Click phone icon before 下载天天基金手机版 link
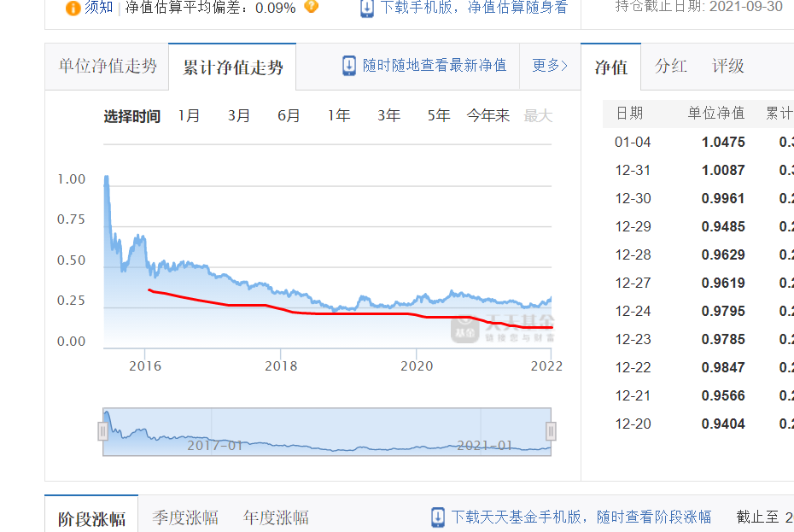 438,517
